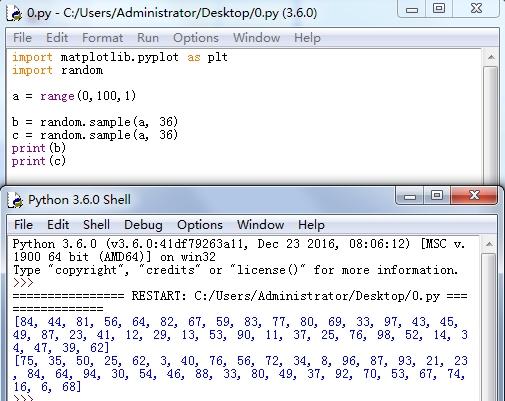Image resolution: width=505 pixels, height=401 pixels.
Task: Open Options menu in 0.py editor window
Action: click(196, 38)
